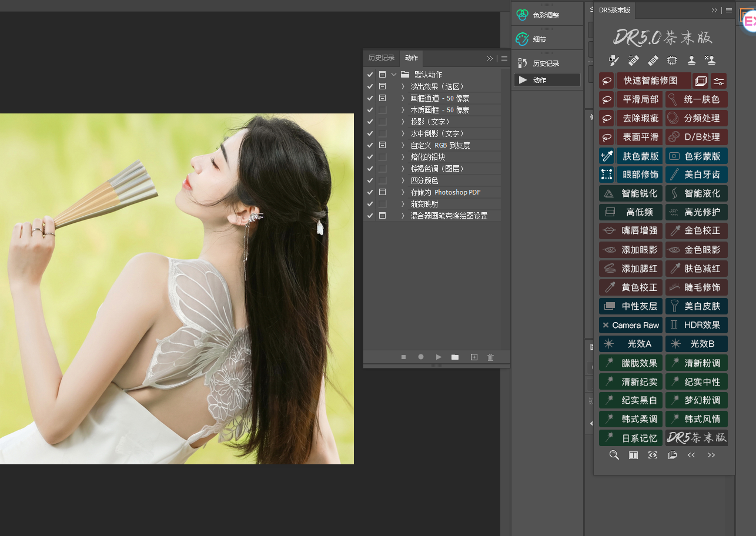Switch to 历史记录 tab in Actions panel
The image size is (756, 536).
[x=382, y=58]
